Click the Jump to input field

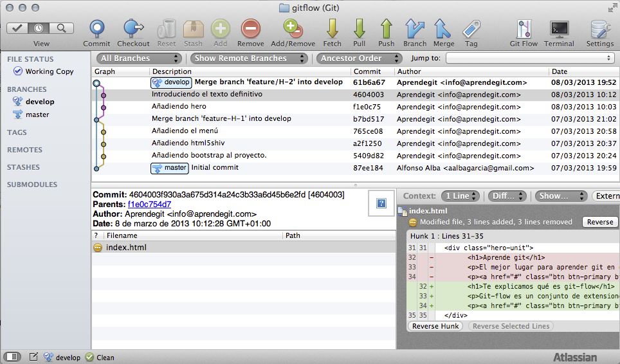(530, 59)
